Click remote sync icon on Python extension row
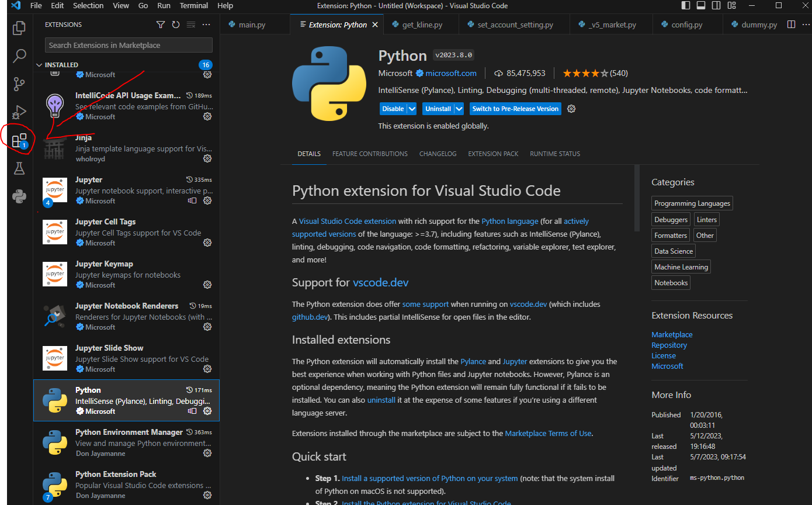This screenshot has height=505, width=812. click(x=192, y=411)
